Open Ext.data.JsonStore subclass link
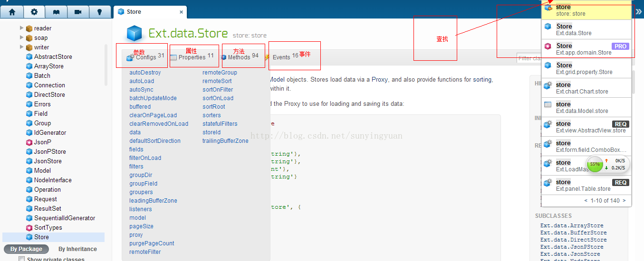The height and width of the screenshot is (261, 644). [570, 254]
